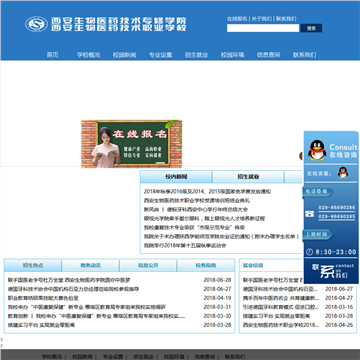Click the 搜索 search button
The height and width of the screenshot is (360, 360).
311,28
